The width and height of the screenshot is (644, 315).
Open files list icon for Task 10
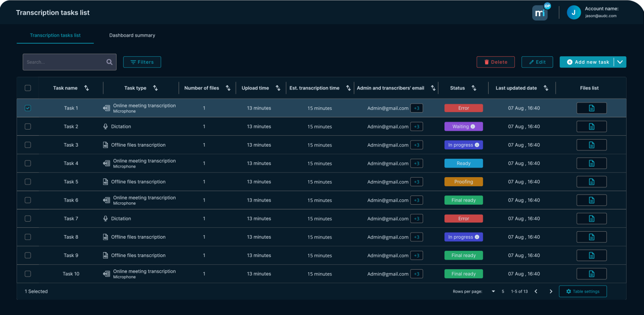coord(591,274)
